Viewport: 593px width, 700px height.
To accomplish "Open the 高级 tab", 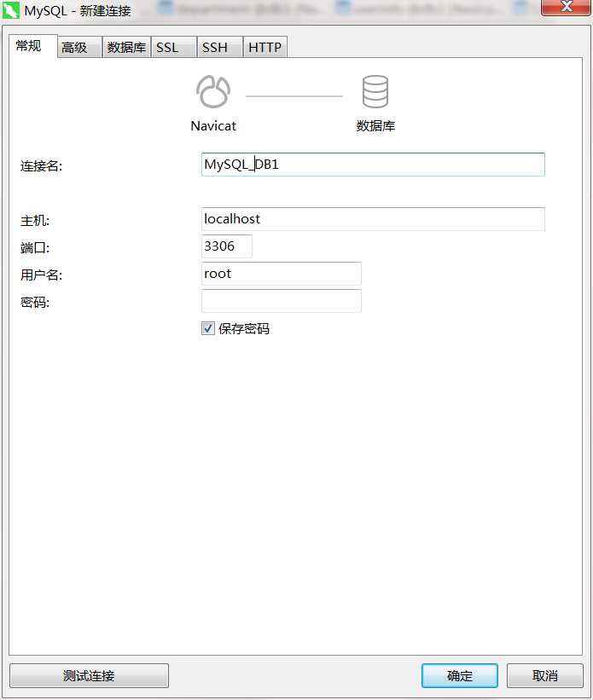I will tap(79, 48).
